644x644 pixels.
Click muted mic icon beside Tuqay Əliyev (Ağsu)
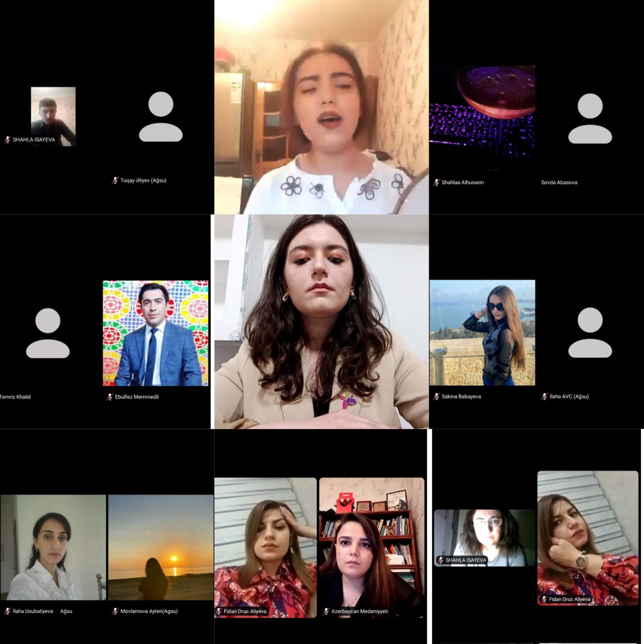click(x=115, y=180)
